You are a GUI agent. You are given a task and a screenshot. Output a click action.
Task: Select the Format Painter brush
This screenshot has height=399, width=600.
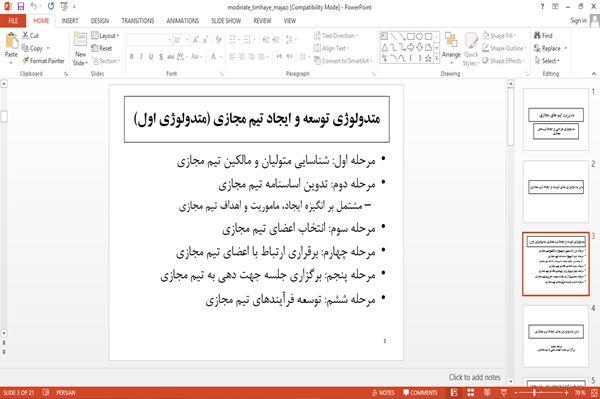pos(25,60)
